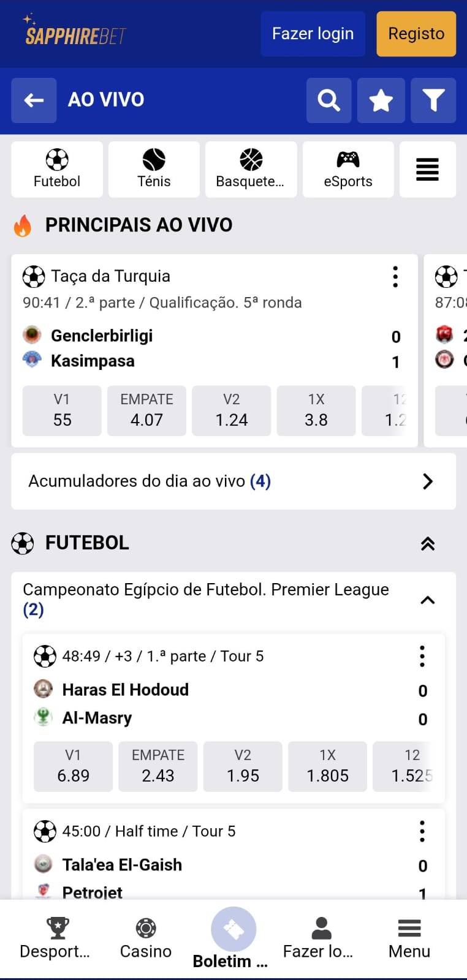This screenshot has width=467, height=980.
Task: Switch to the eSports tab
Action: [348, 170]
